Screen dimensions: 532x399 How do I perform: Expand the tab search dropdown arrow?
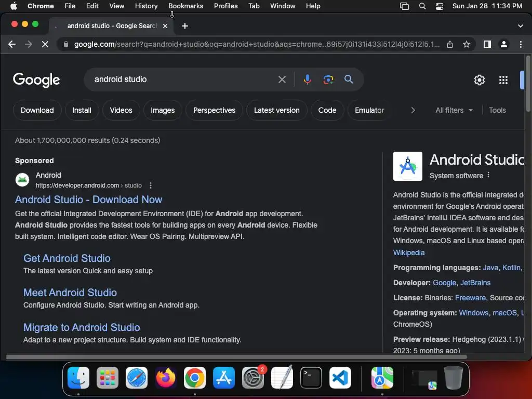tap(521, 26)
